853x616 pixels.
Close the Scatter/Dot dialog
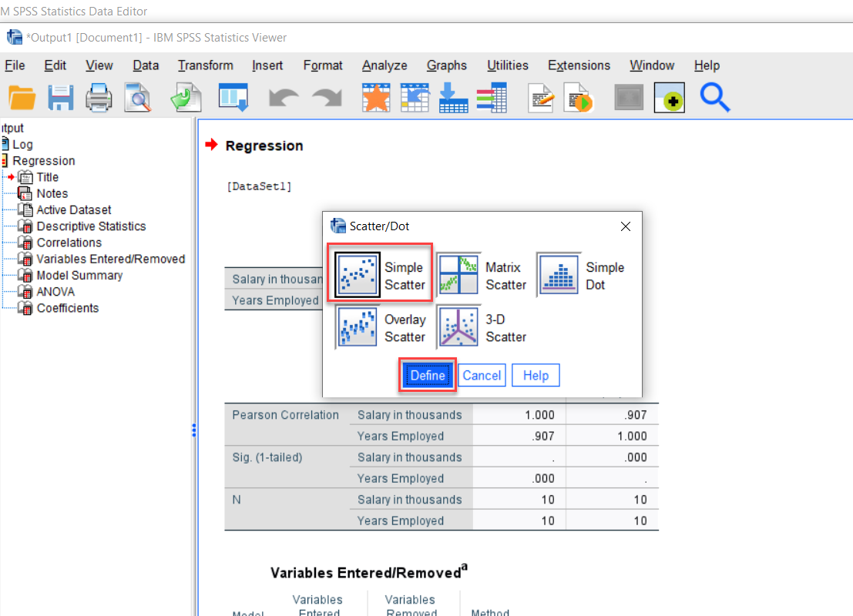626,226
